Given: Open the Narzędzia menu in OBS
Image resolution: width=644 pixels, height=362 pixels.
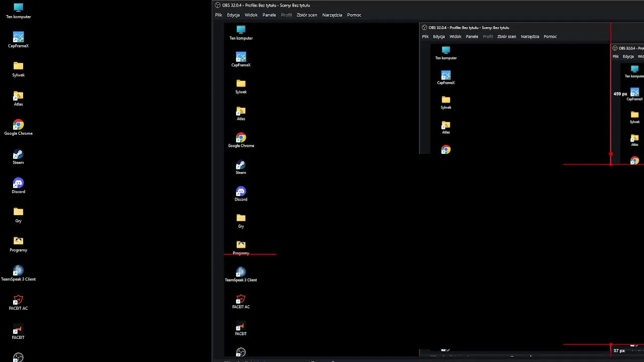Looking at the screenshot, I should pyautogui.click(x=332, y=15).
